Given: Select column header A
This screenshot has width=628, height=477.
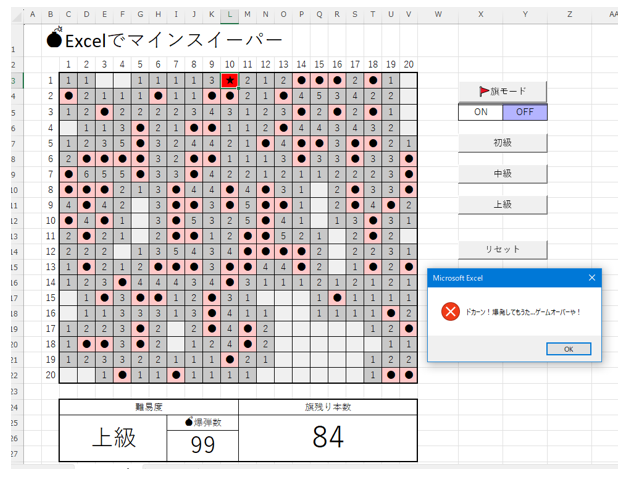Looking at the screenshot, I should 33,14.
